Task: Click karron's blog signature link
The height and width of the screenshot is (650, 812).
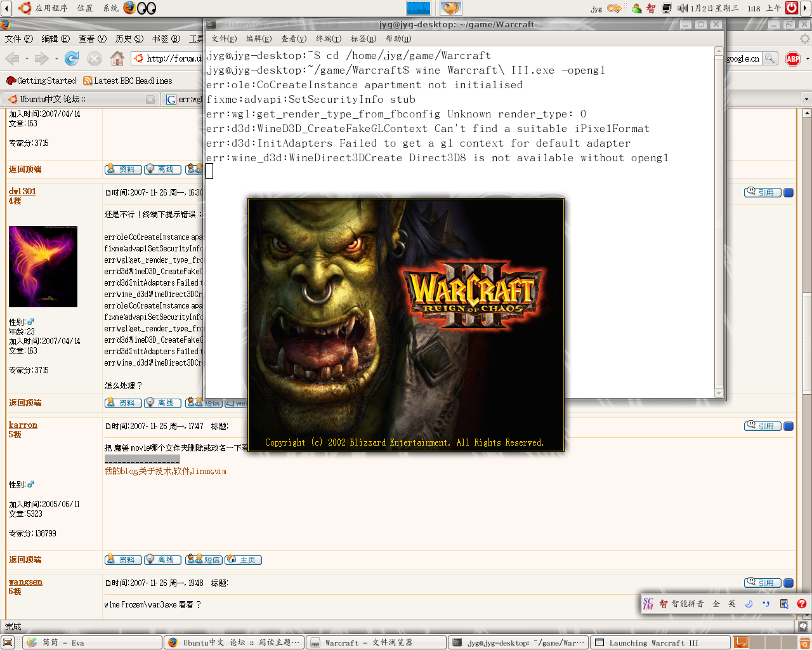Action: coord(165,471)
